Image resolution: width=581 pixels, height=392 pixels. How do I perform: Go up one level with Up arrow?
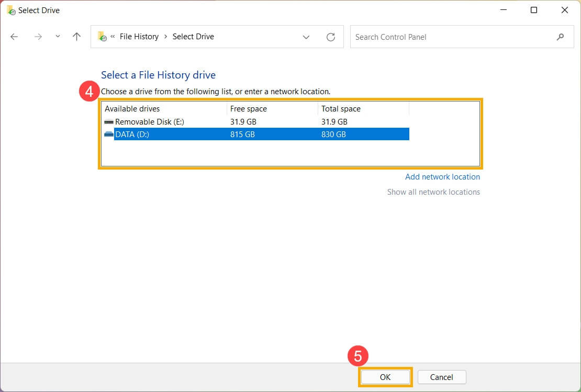pyautogui.click(x=77, y=37)
